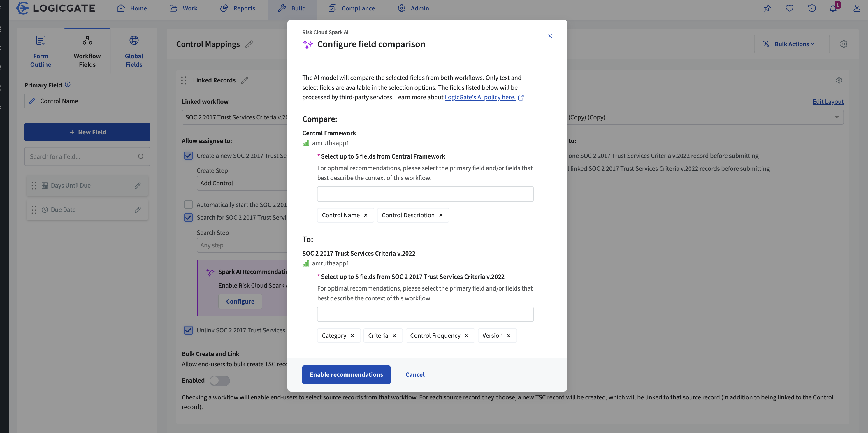Open the user profile icon
Screen dimensions: 868x433
pyautogui.click(x=857, y=8)
